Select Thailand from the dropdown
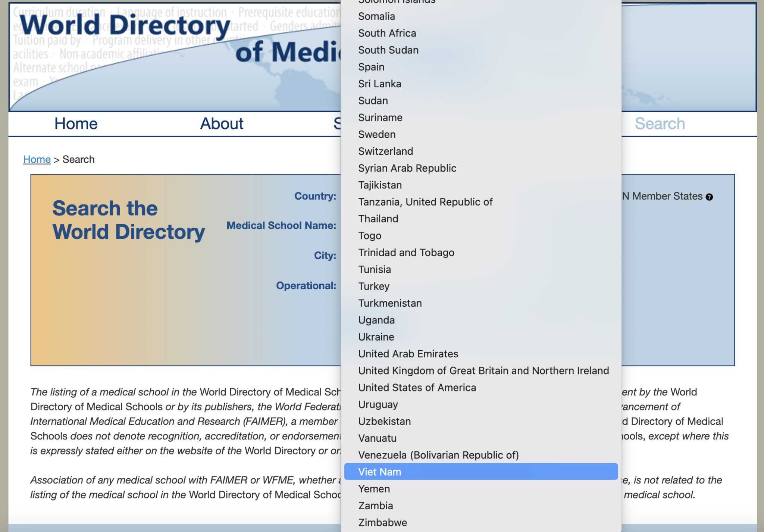This screenshot has width=764, height=532. pyautogui.click(x=481, y=219)
